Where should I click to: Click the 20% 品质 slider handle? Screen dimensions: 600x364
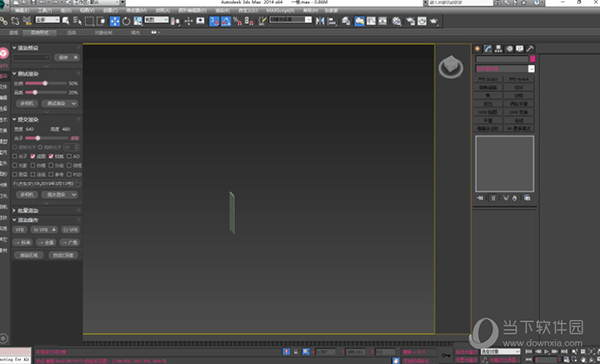coord(35,92)
